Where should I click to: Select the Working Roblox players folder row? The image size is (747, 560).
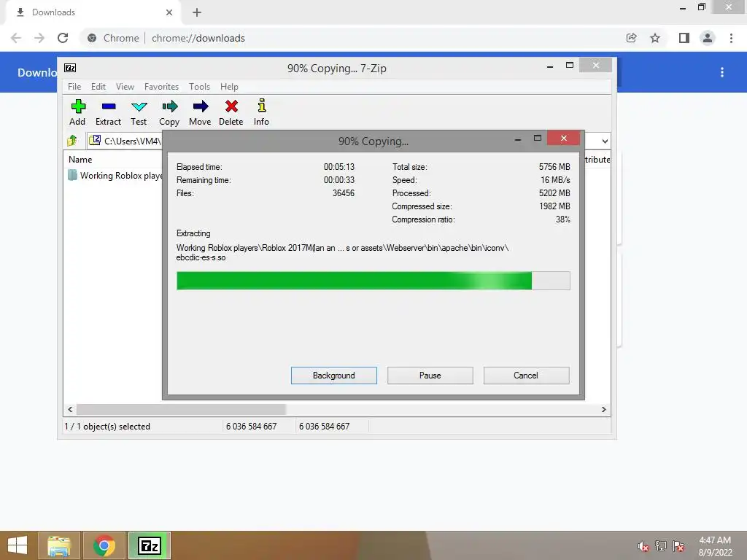coord(115,176)
